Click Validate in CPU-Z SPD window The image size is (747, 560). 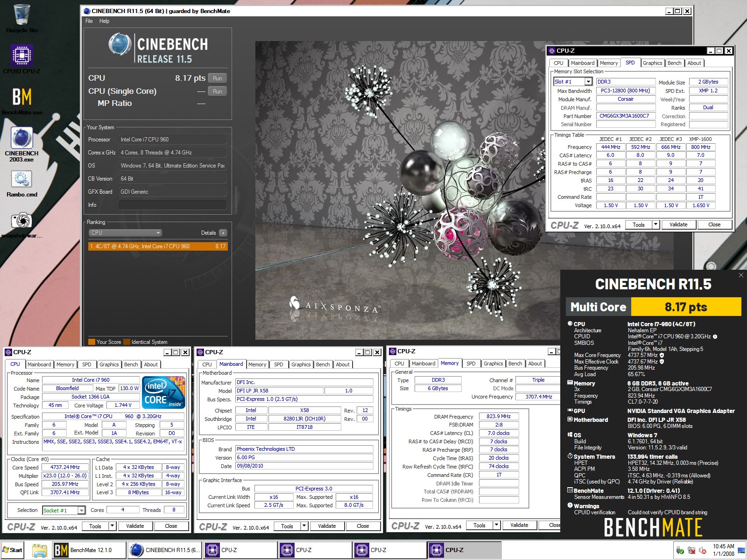pyautogui.click(x=678, y=225)
